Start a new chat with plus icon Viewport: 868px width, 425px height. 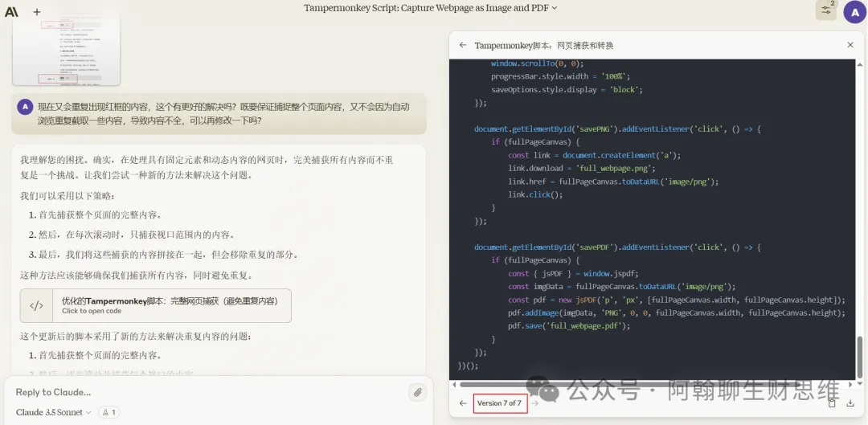pos(36,11)
